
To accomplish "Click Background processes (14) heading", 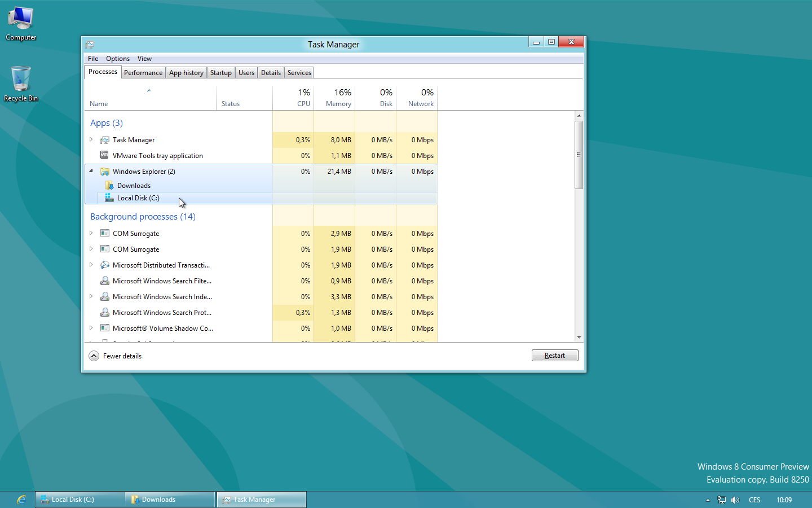I will (x=143, y=217).
